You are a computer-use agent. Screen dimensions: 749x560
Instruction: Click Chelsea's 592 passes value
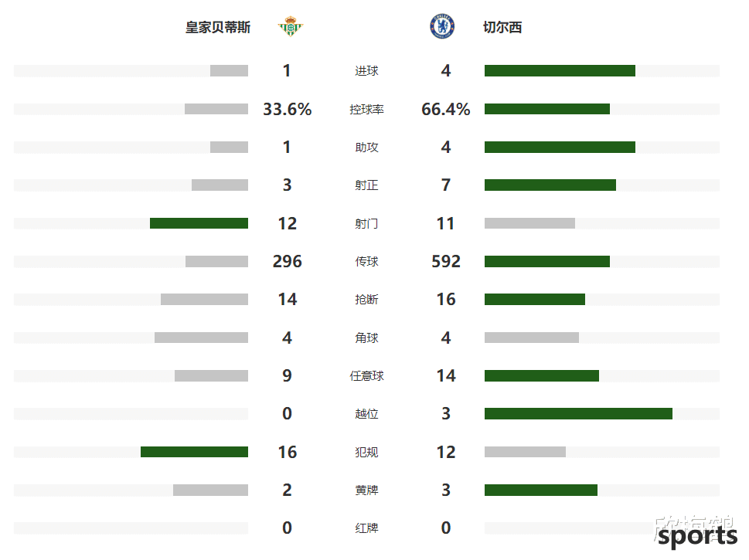pos(446,261)
